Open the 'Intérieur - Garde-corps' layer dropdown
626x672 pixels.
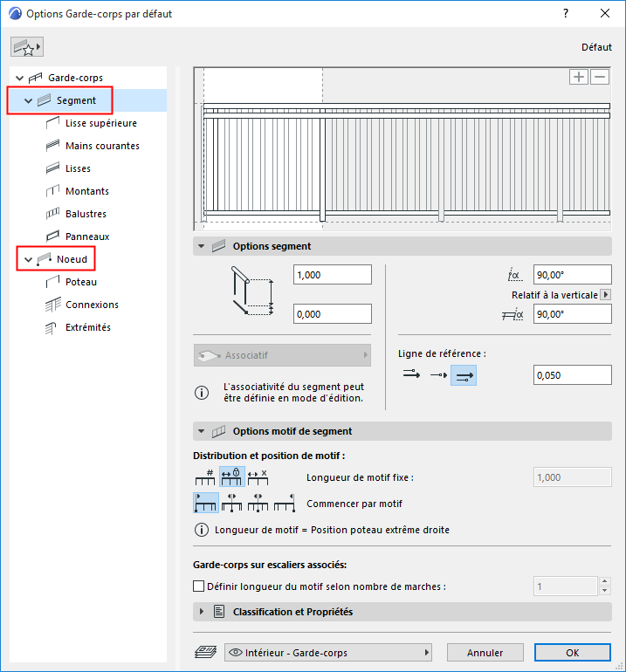coord(328,653)
